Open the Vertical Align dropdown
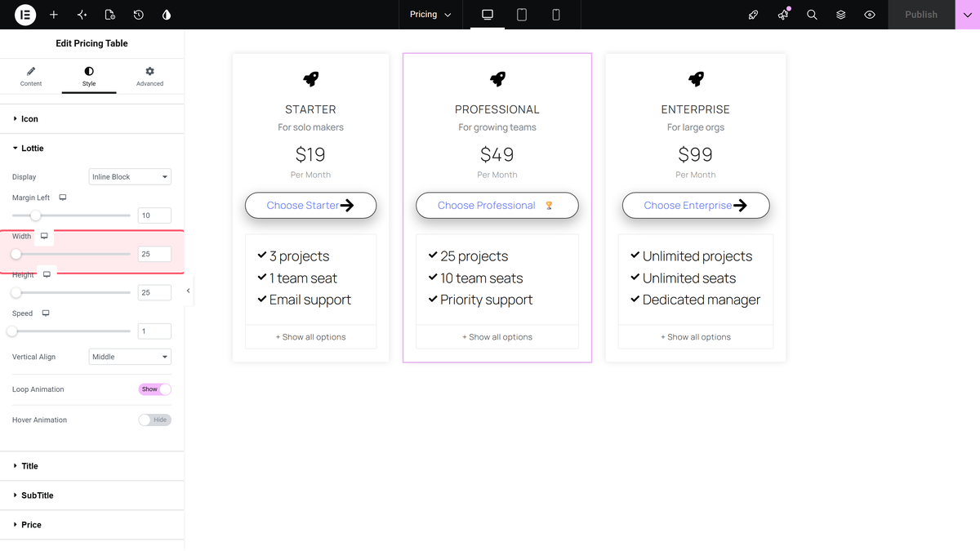 pos(130,357)
